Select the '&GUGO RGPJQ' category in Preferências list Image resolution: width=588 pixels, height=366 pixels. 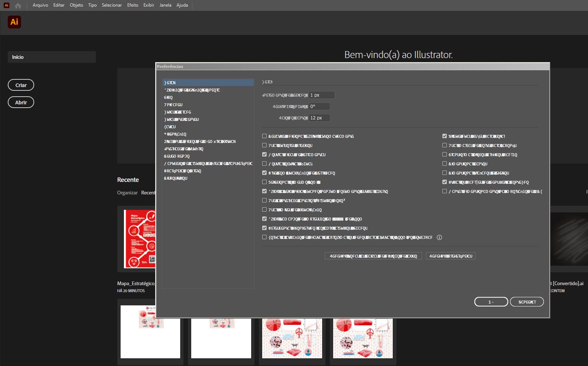208,156
